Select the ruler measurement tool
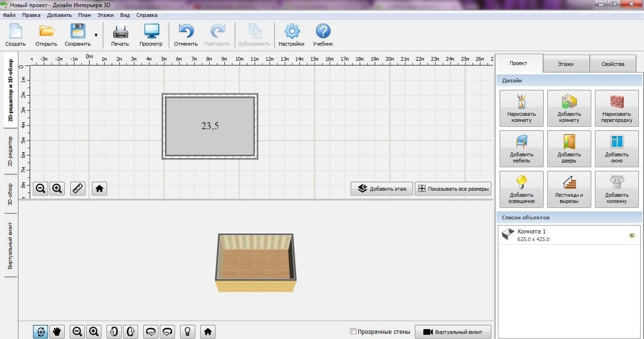 (78, 189)
